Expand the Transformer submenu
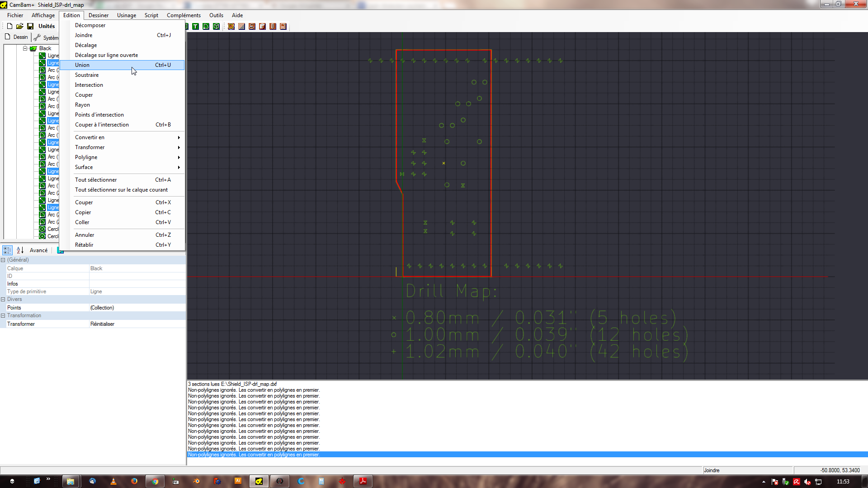This screenshot has width=868, height=488. coord(122,147)
